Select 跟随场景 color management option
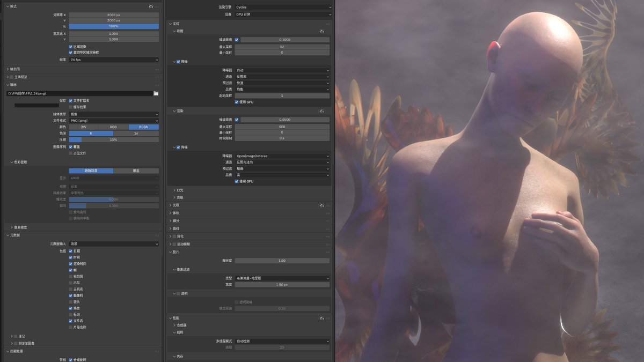The width and height of the screenshot is (644, 362). point(91,171)
